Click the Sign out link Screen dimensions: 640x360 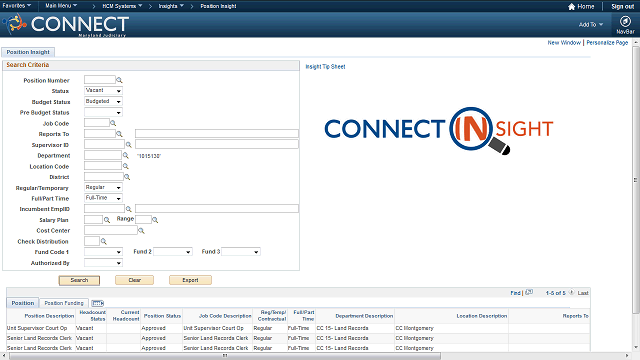pos(622,7)
